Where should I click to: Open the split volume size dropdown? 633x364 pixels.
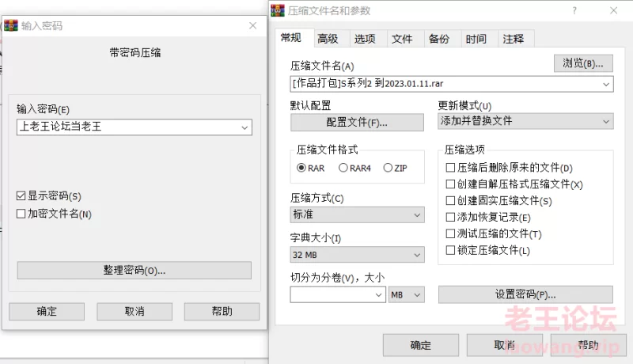click(x=378, y=295)
